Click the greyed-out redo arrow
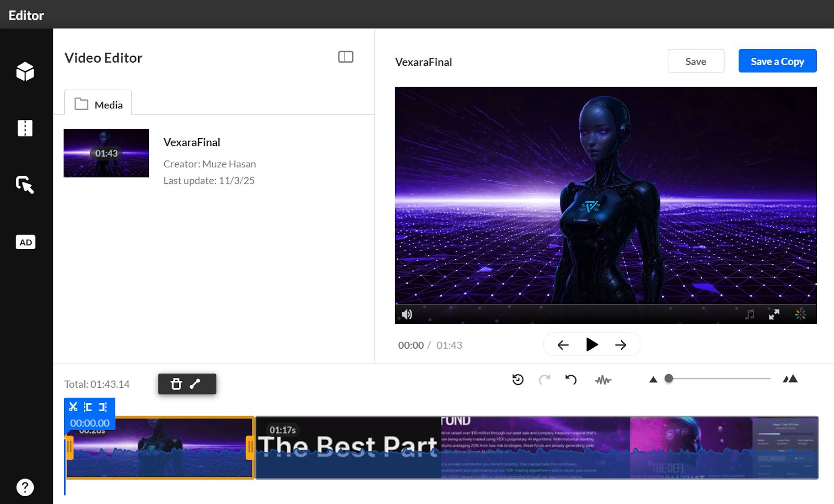The height and width of the screenshot is (504, 834). (x=544, y=379)
